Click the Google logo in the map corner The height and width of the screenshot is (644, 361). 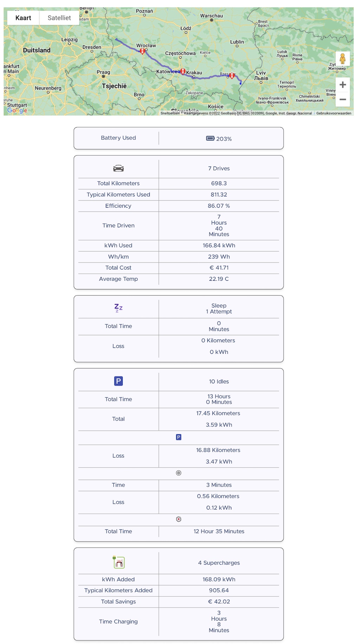17,111
